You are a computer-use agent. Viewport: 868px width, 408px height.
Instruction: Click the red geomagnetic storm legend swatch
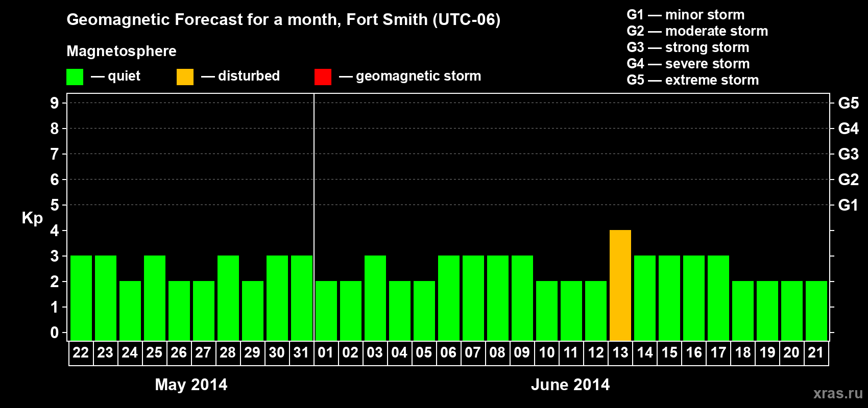tap(323, 77)
